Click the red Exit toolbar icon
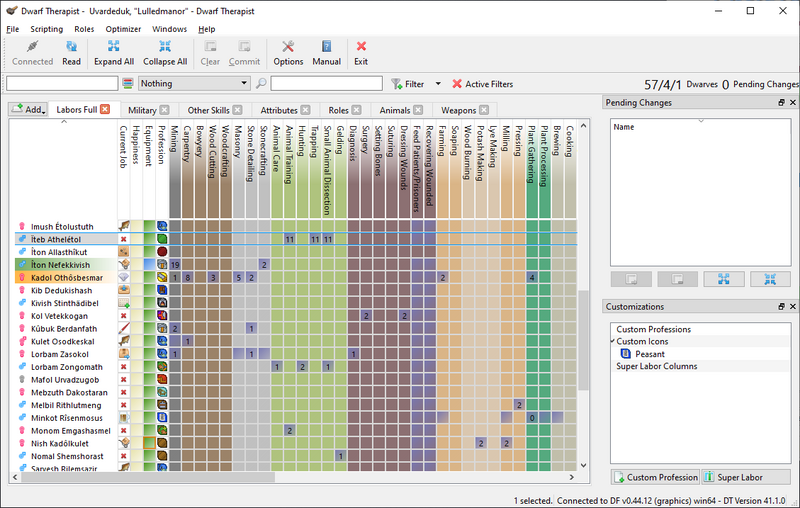 click(x=361, y=47)
